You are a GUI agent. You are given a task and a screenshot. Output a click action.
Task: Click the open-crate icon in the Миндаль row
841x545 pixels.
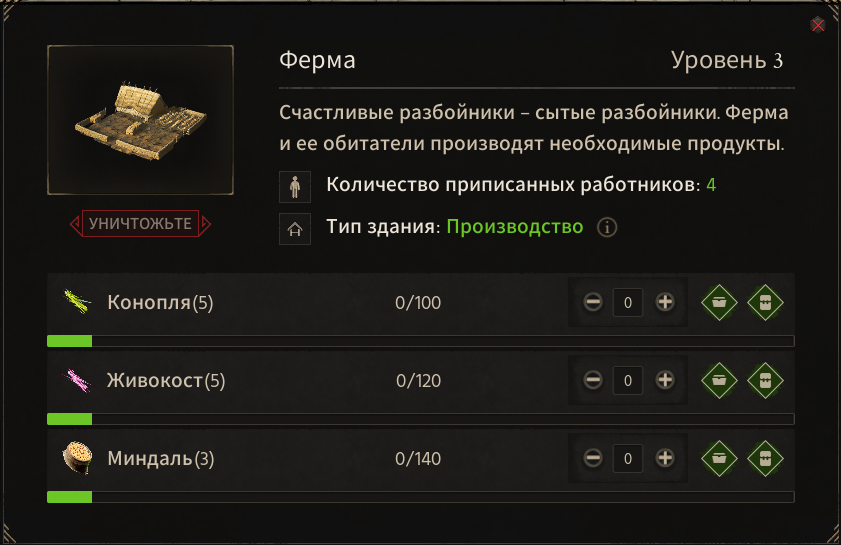[x=719, y=459]
